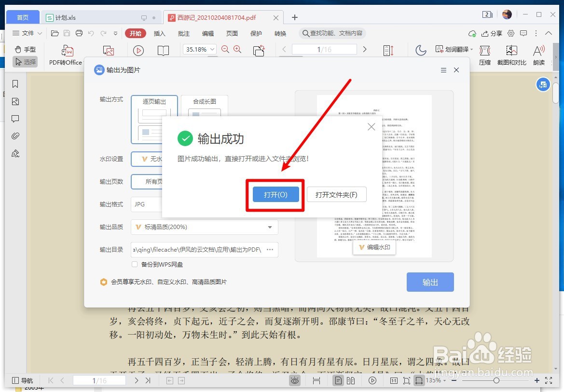Click the blue 输出 button
Screen dimensions: 564x392
pos(430,283)
